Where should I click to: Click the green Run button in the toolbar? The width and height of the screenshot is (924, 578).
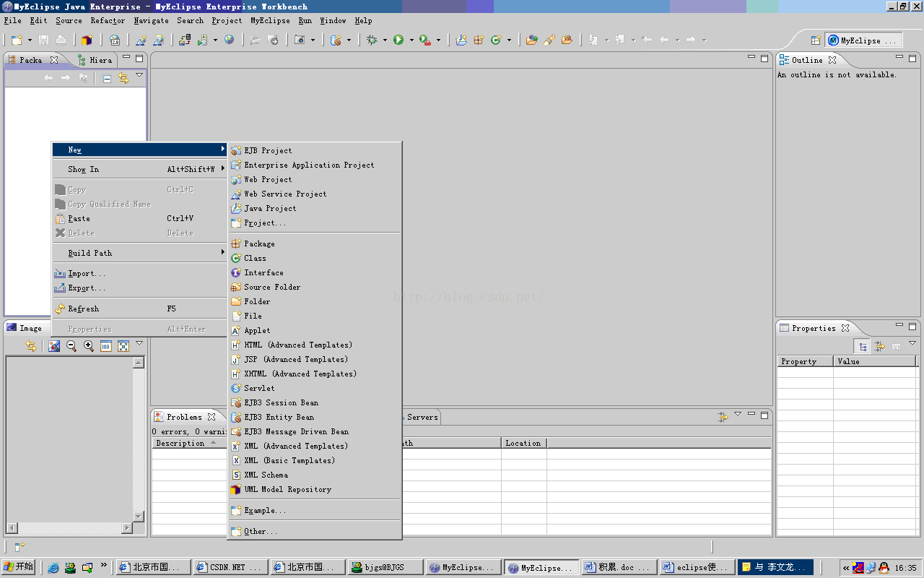[x=398, y=40]
